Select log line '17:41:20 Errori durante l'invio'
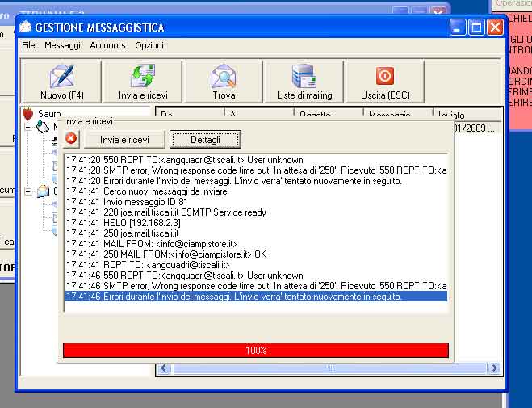This screenshot has height=408, width=532. (256, 181)
